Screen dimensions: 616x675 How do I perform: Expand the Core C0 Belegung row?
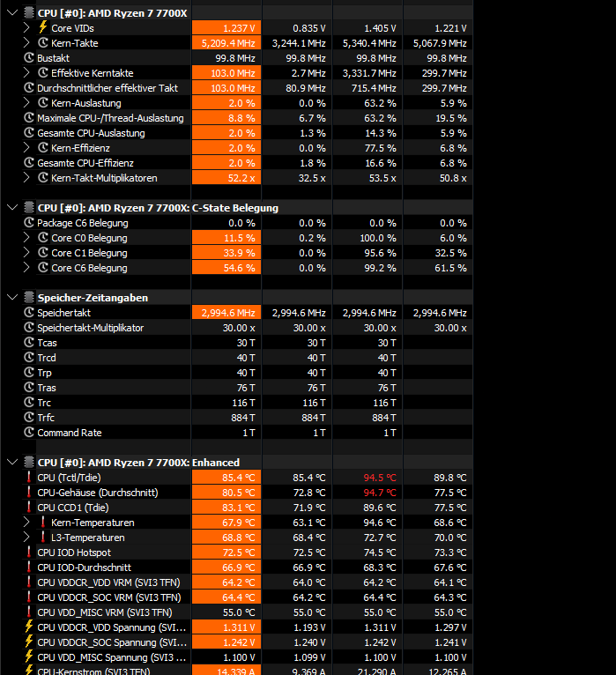pyautogui.click(x=26, y=238)
